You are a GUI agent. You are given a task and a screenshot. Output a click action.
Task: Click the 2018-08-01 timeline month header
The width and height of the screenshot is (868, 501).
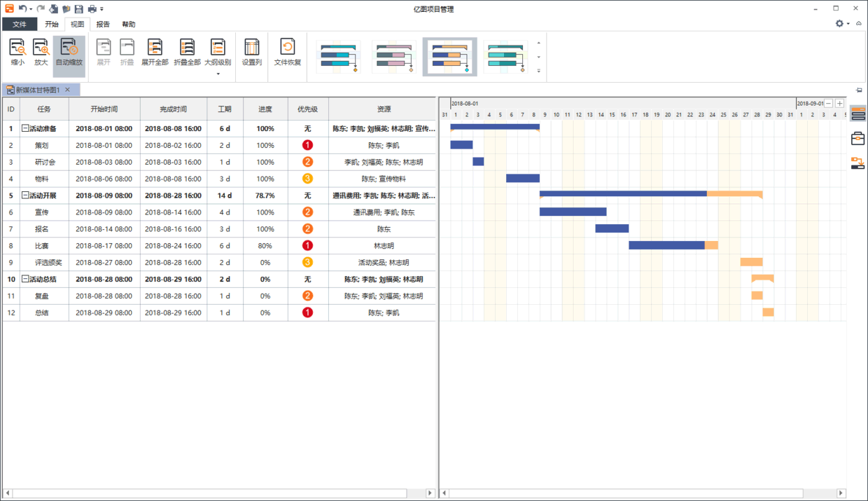pyautogui.click(x=465, y=104)
